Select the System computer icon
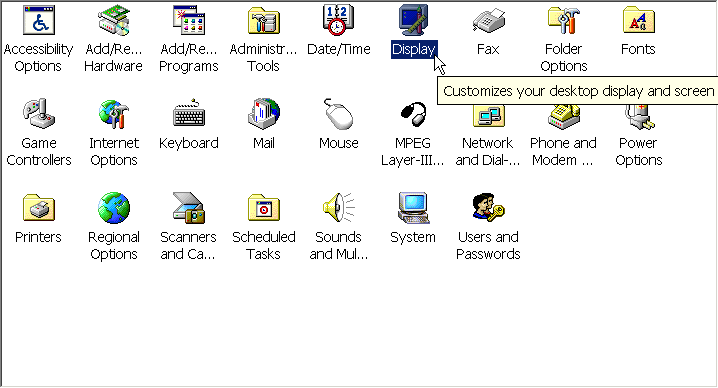 coord(413,208)
